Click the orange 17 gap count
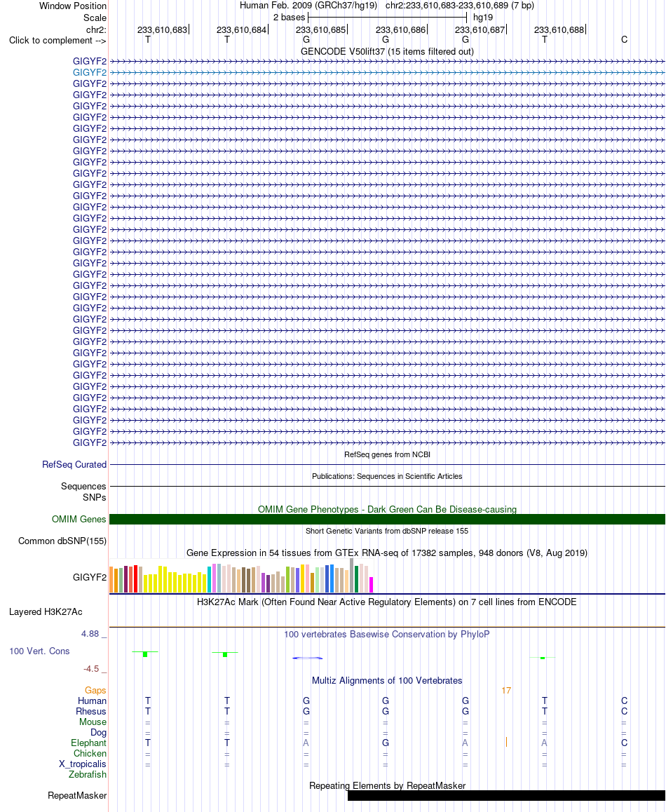 (506, 690)
